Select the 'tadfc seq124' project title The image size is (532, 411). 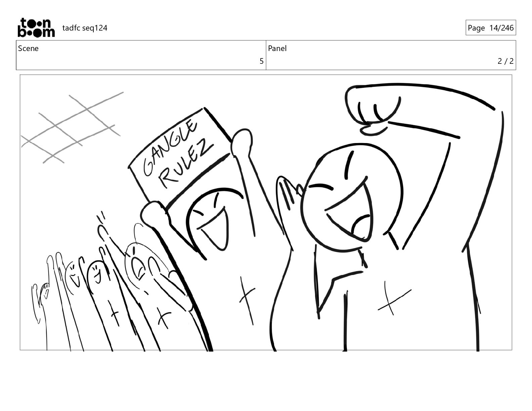point(85,28)
